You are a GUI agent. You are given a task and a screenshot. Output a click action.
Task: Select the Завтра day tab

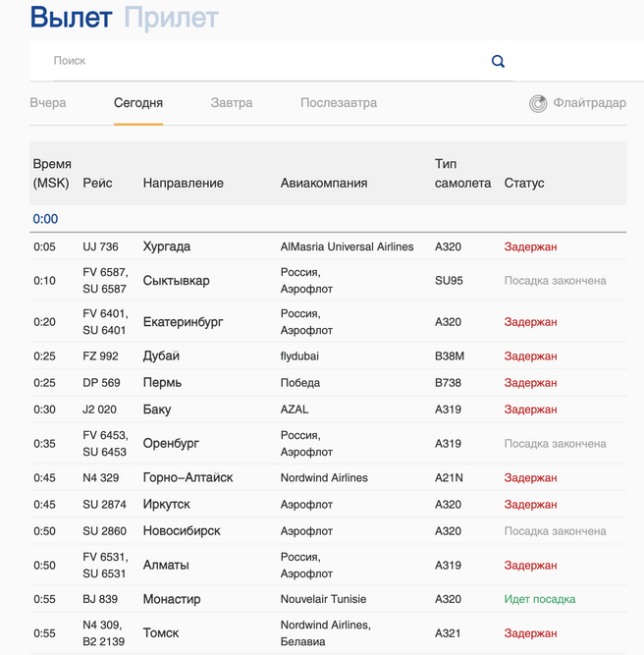click(232, 103)
